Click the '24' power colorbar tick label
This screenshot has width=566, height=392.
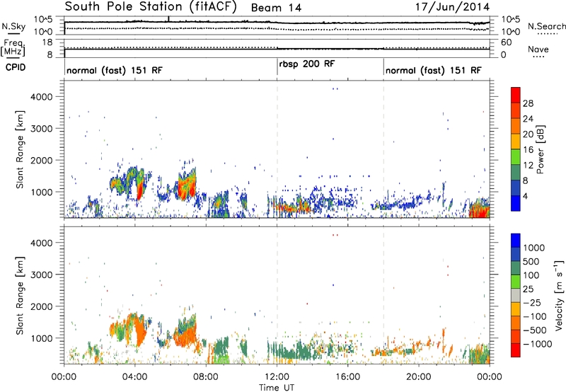pyautogui.click(x=528, y=119)
